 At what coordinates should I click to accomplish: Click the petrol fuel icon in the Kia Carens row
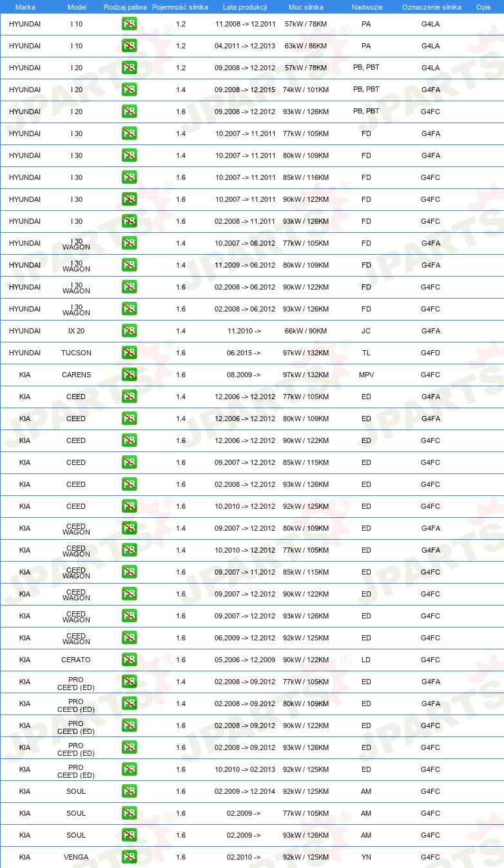click(129, 375)
